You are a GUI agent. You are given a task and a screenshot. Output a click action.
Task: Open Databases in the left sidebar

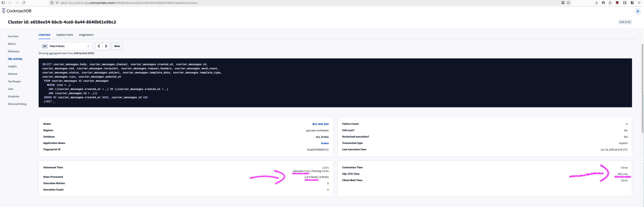tap(13, 51)
